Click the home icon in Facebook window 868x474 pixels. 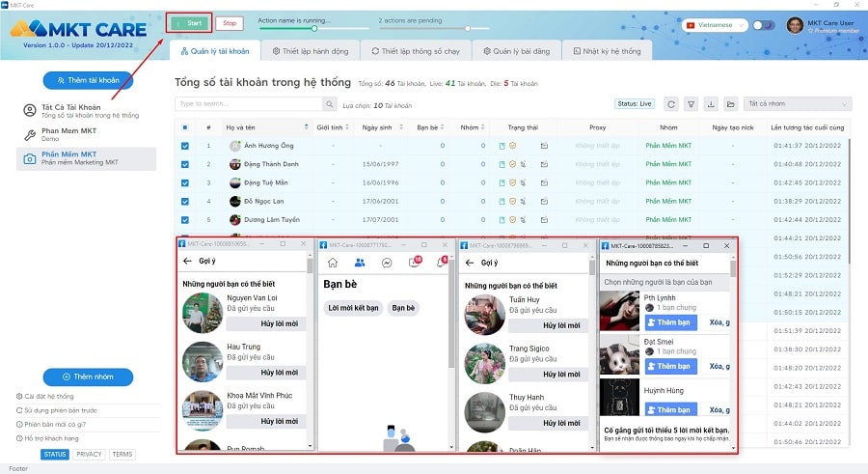[x=333, y=263]
